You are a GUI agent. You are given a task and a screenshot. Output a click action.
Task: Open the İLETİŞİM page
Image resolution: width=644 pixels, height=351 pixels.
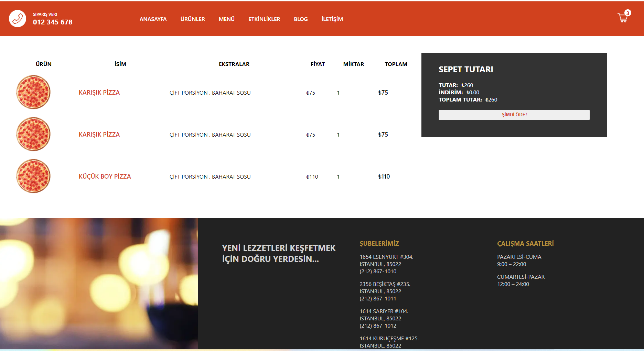pos(332,19)
